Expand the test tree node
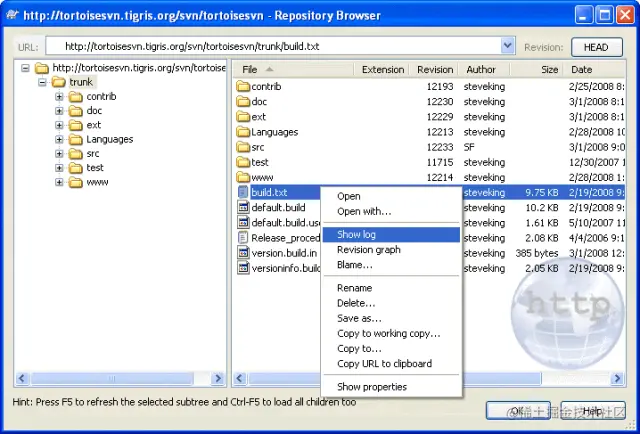 click(x=59, y=168)
